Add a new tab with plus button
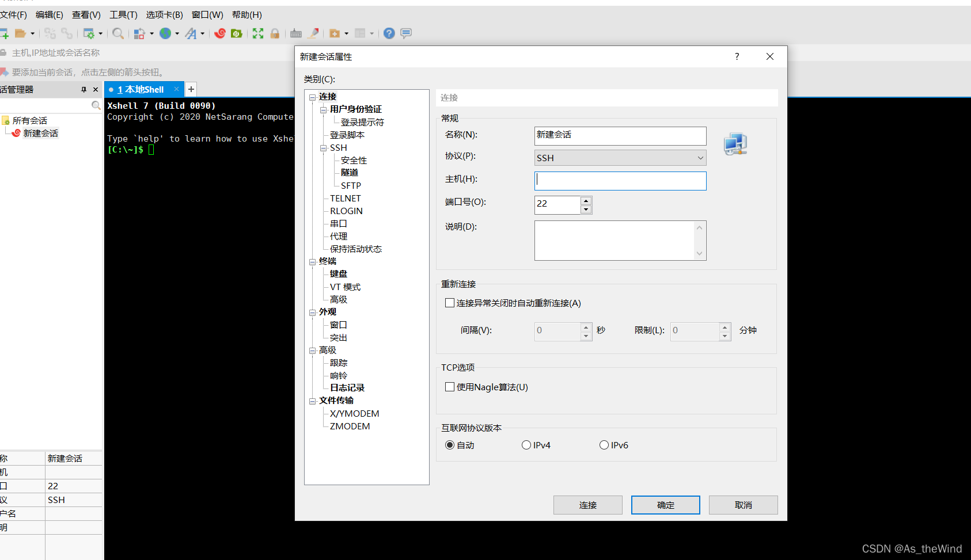This screenshot has height=560, width=971. click(x=191, y=89)
